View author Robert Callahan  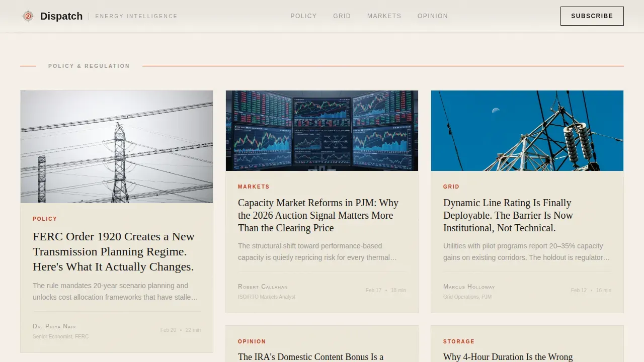click(x=263, y=287)
